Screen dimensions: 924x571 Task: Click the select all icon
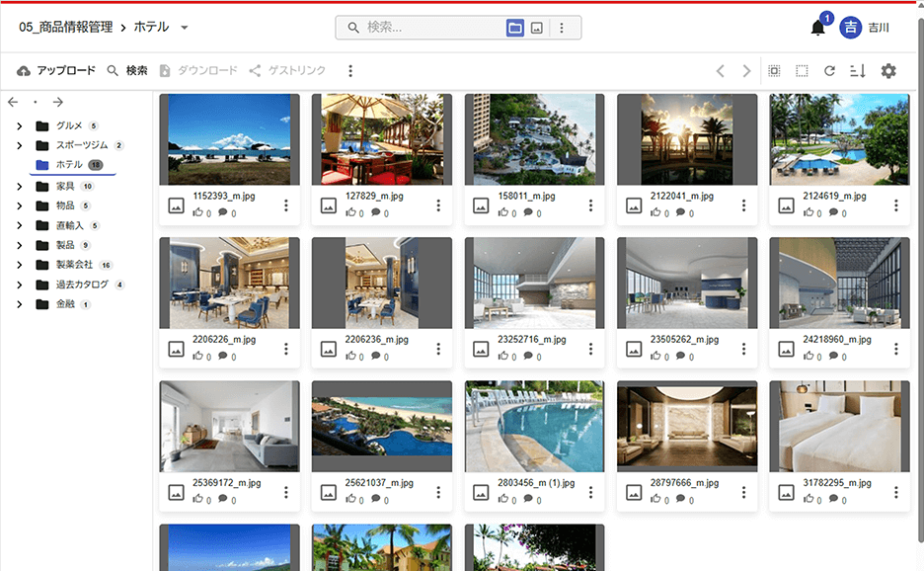[x=774, y=71]
